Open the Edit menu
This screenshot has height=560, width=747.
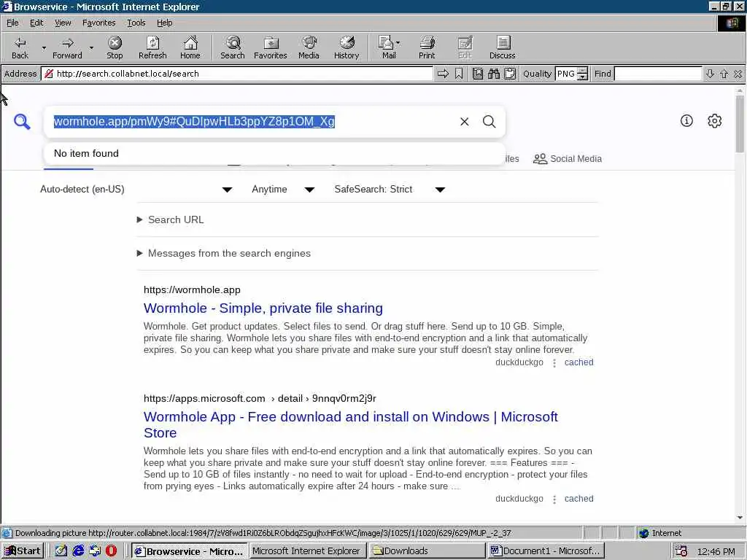pos(36,23)
